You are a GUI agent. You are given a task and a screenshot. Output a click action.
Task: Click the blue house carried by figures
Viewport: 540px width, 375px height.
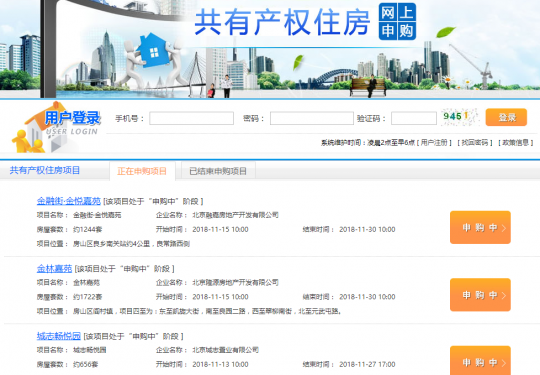pyautogui.click(x=153, y=50)
